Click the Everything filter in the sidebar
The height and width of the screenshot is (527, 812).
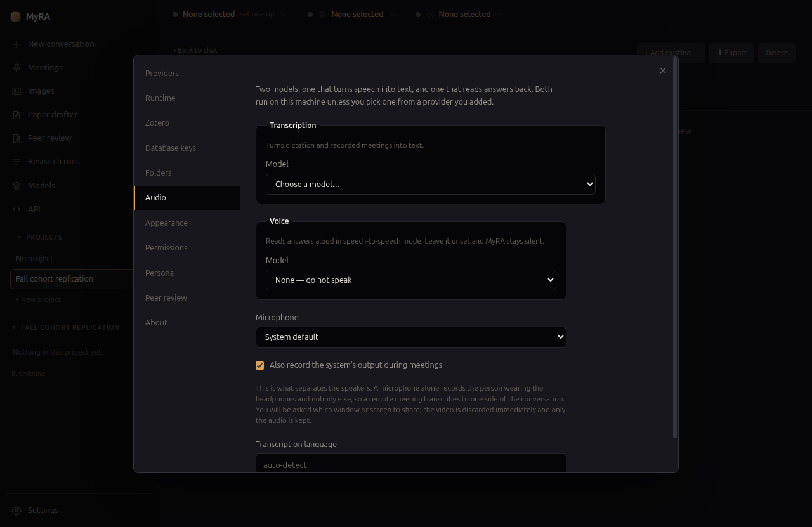click(x=32, y=374)
